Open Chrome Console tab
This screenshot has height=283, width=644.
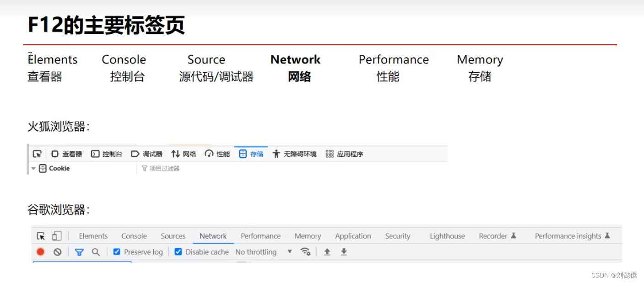pyautogui.click(x=134, y=236)
